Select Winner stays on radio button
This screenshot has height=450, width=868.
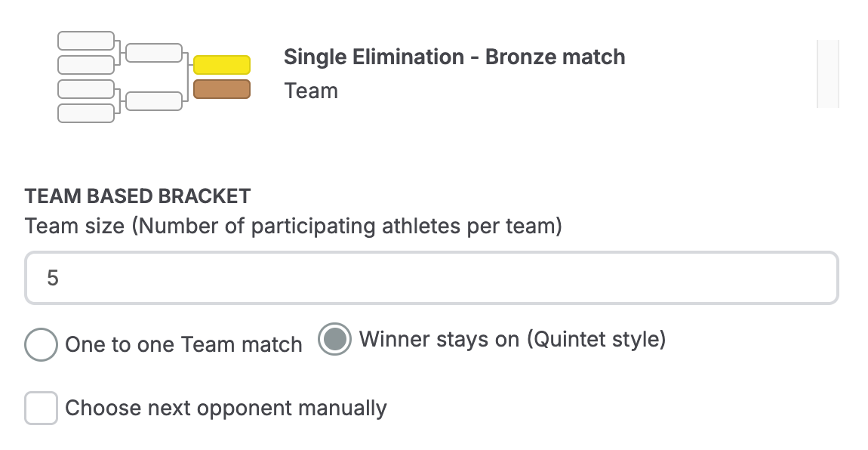[334, 340]
